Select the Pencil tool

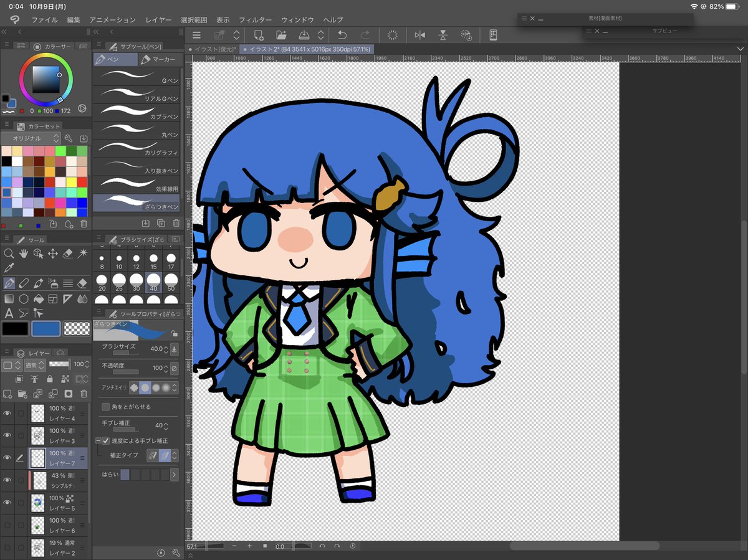[24, 283]
